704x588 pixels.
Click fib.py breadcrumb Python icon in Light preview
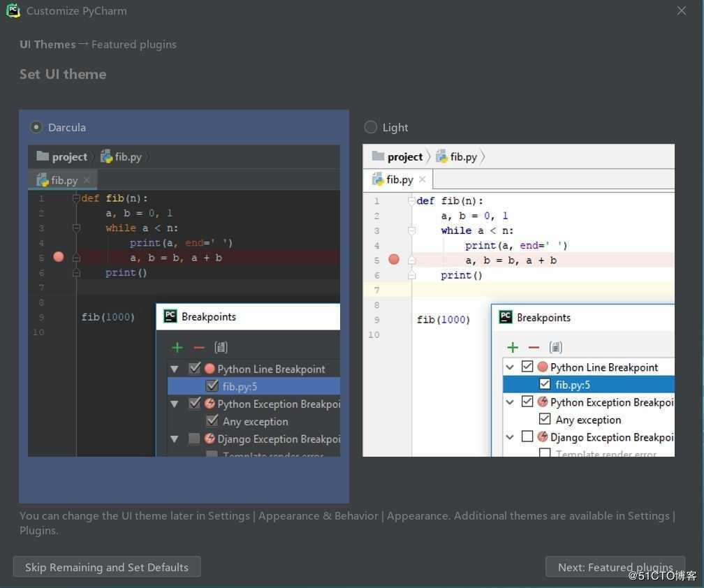tap(442, 156)
